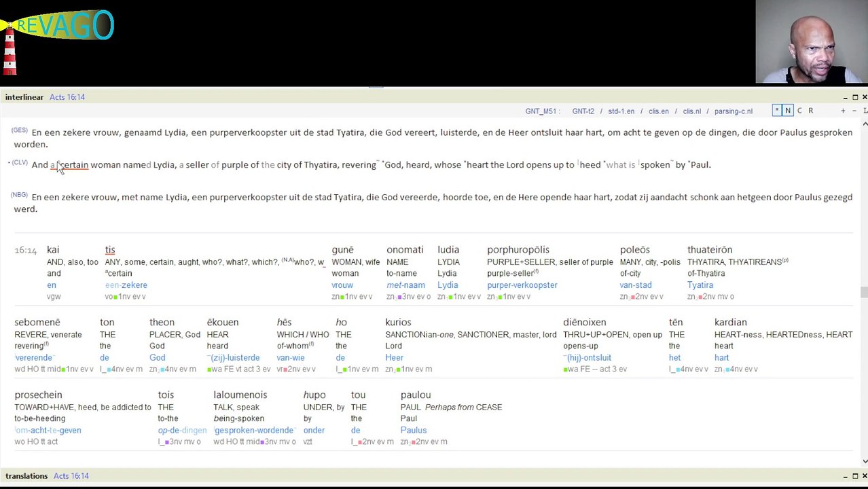Viewport: 868px width, 489px height.
Task: Open the GNT-t2 text layer link
Action: 583,111
